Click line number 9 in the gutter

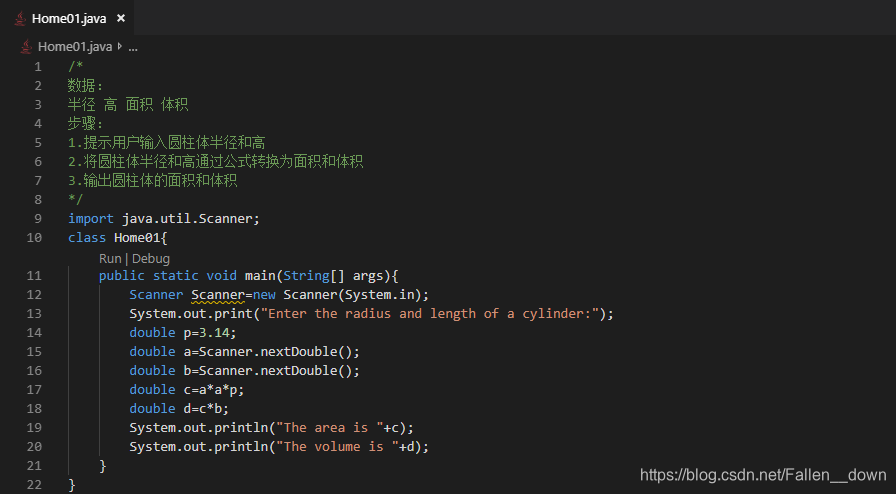click(38, 218)
